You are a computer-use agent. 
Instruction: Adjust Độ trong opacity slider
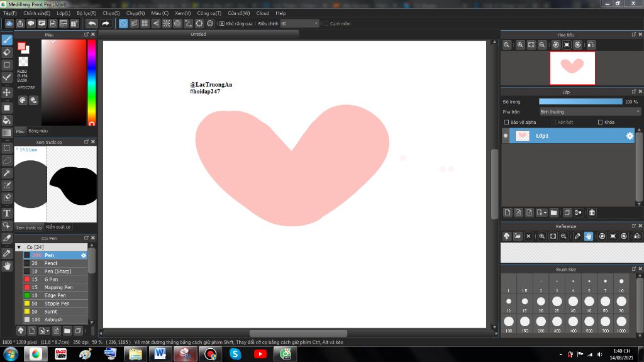[x=580, y=102]
